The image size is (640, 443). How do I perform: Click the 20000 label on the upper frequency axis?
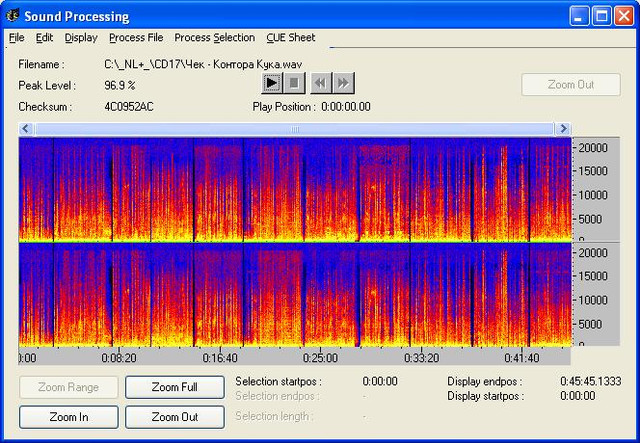[593, 148]
